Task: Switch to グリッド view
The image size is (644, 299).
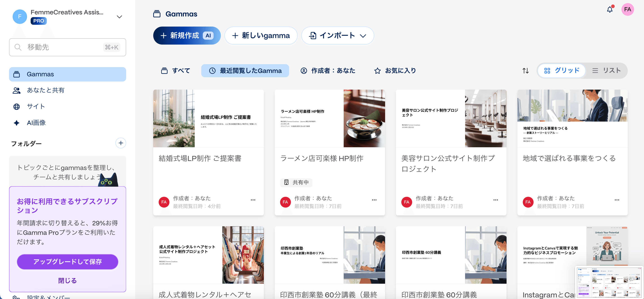Action: 562,71
